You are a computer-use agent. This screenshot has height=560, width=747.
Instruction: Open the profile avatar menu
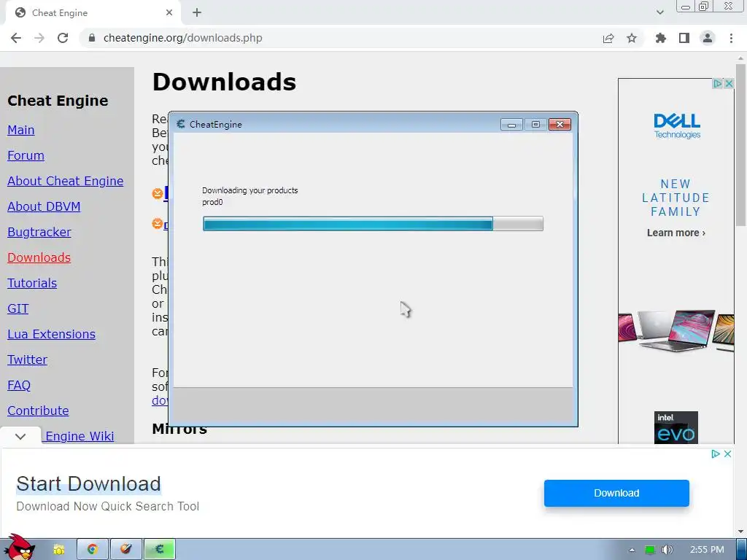coord(708,38)
